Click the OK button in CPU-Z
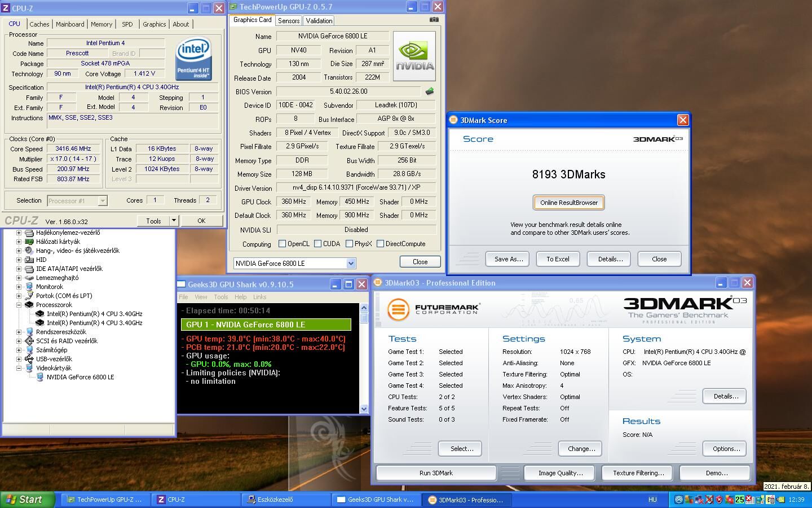The height and width of the screenshot is (508, 812). click(x=201, y=221)
